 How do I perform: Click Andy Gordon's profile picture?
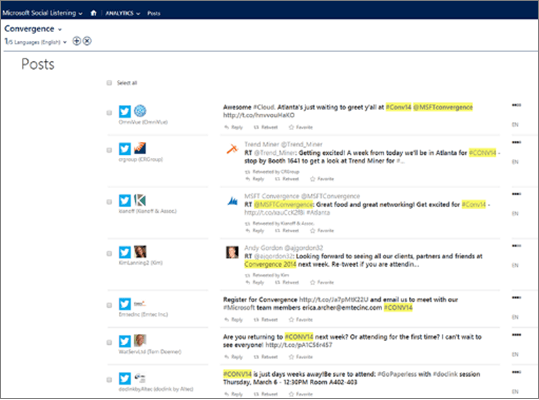(232, 252)
